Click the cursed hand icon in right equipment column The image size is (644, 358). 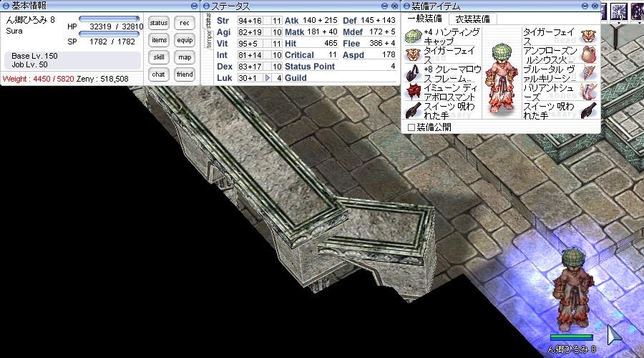[x=589, y=110]
